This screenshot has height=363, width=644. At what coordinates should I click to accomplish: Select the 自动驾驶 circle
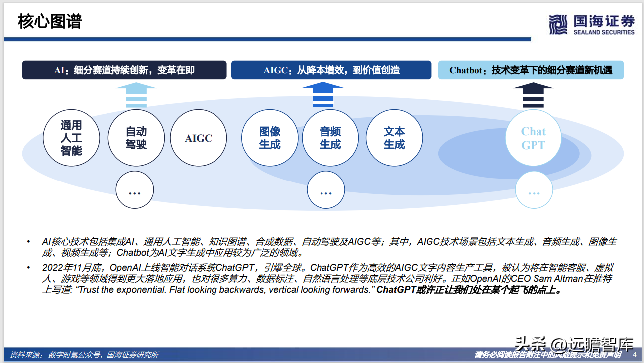pos(136,138)
